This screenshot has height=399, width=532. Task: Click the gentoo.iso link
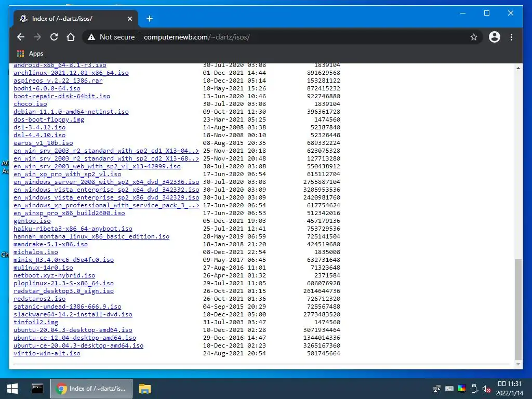pos(32,221)
